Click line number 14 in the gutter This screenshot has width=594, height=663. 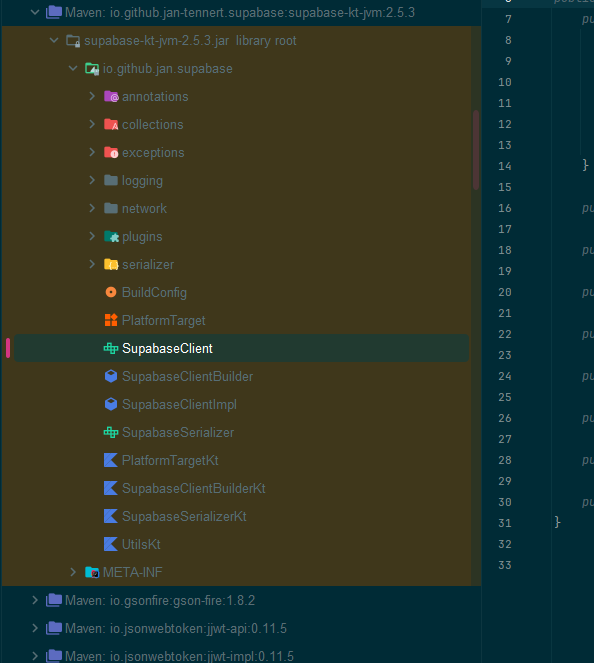pos(505,166)
